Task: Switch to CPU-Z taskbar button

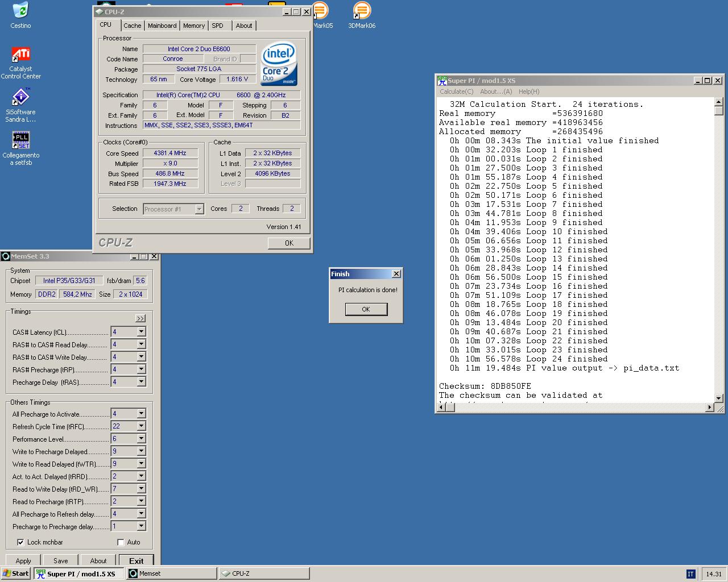Action: point(264,573)
